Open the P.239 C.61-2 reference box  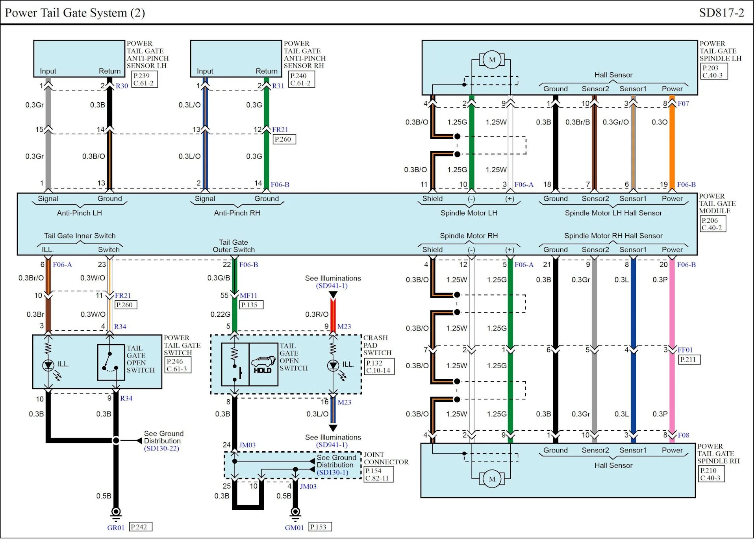(x=145, y=79)
